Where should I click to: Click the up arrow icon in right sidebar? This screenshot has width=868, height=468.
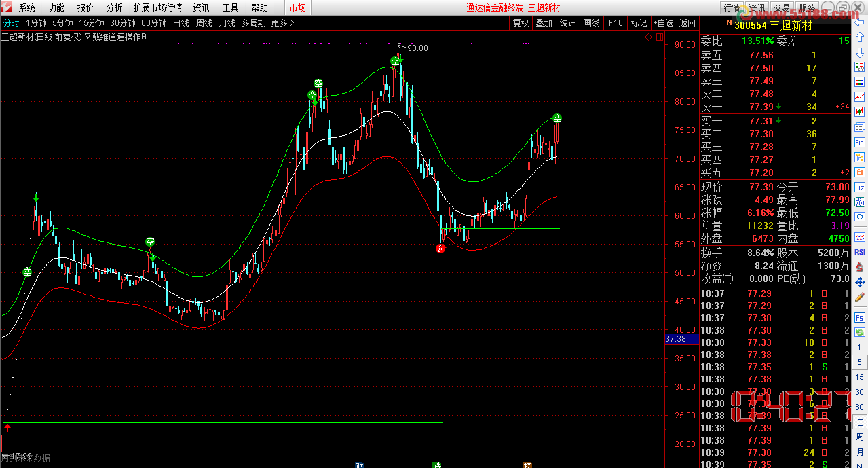point(860,37)
